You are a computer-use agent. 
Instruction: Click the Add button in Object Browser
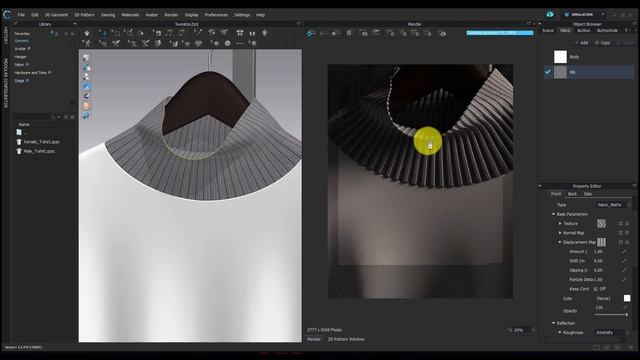(x=582, y=42)
